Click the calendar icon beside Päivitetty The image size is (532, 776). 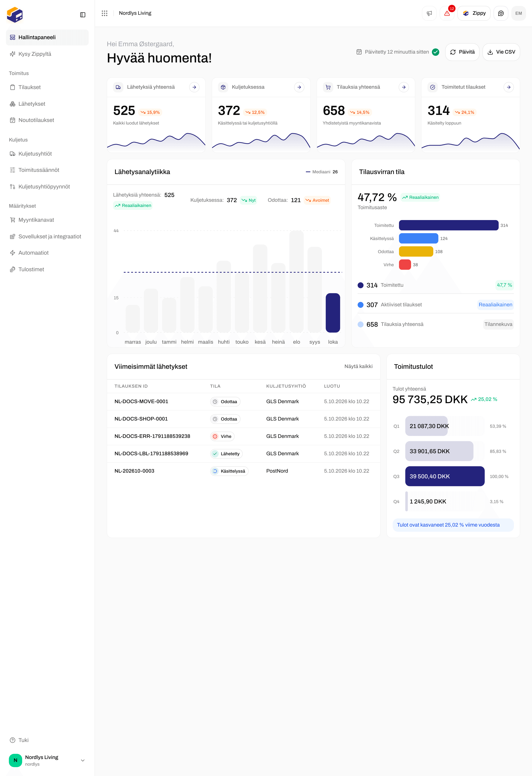[x=359, y=52]
